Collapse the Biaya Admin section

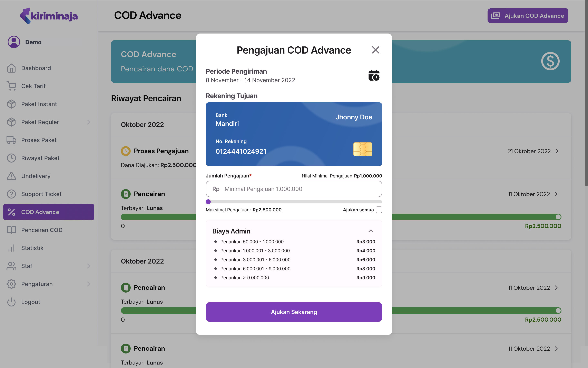pyautogui.click(x=371, y=231)
